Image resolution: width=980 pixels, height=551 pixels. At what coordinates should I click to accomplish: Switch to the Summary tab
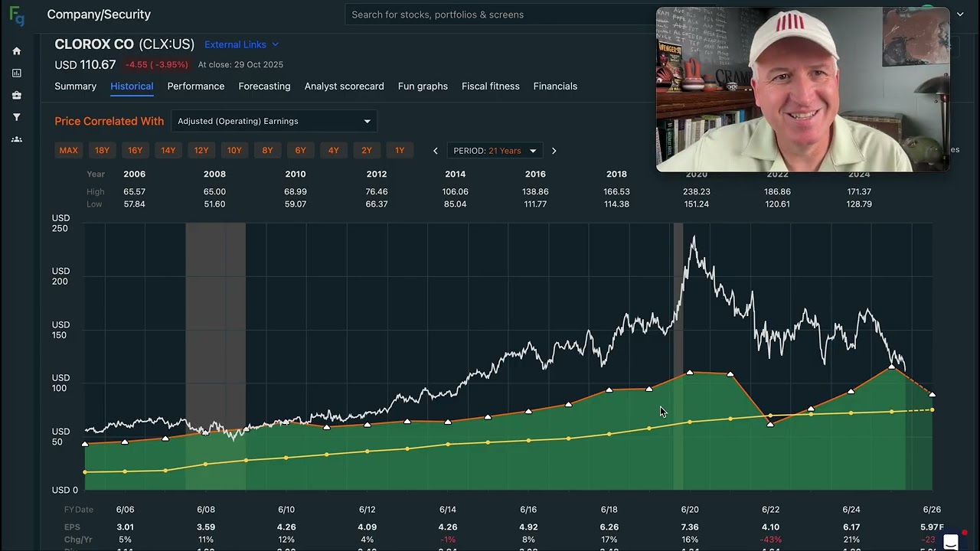75,86
